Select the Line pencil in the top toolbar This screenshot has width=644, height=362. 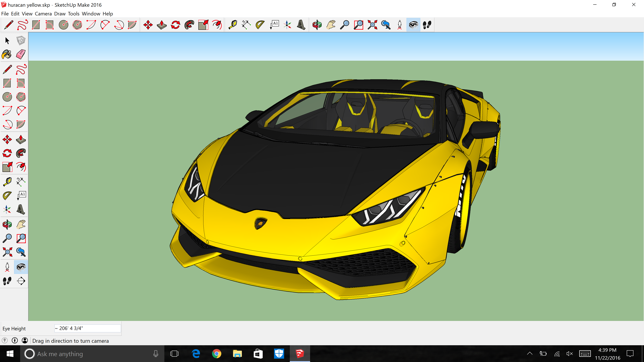[x=9, y=25]
